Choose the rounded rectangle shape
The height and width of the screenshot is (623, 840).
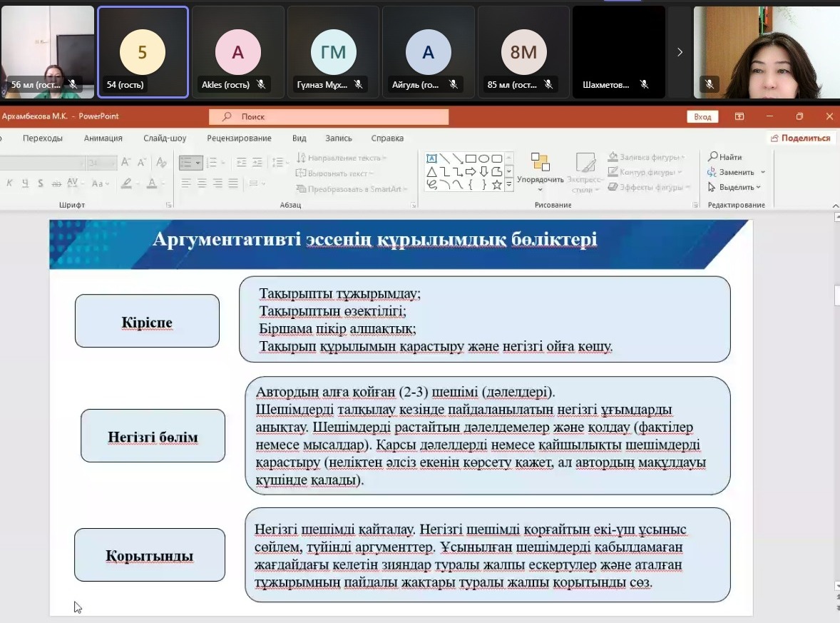point(497,158)
